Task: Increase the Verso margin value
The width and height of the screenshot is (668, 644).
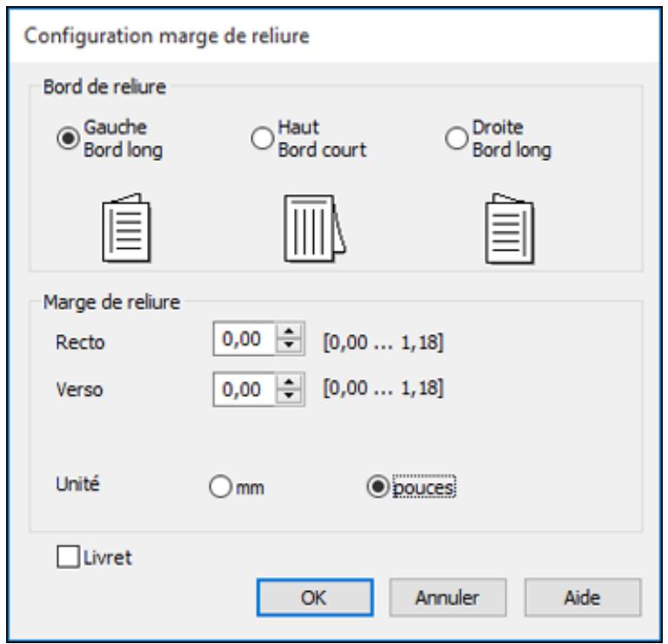Action: point(290,381)
